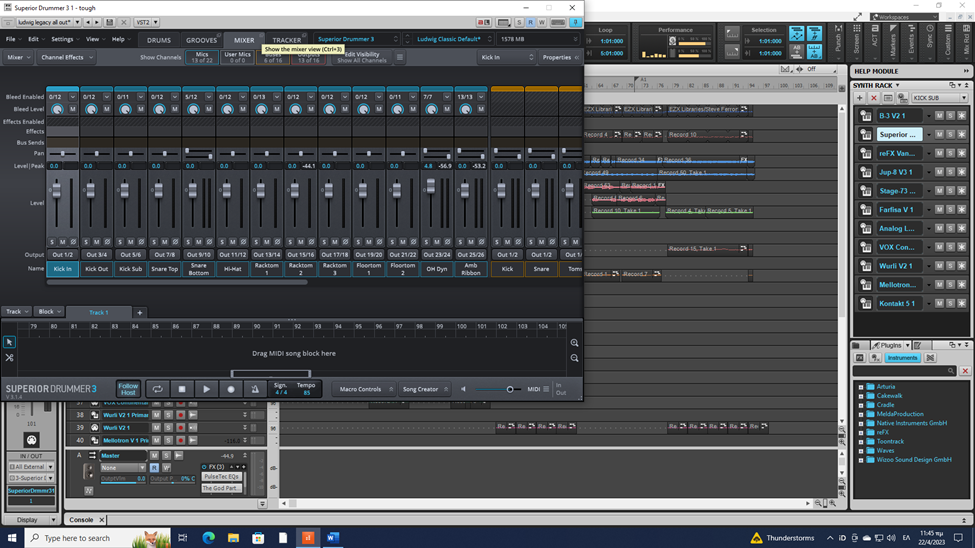Image resolution: width=975 pixels, height=548 pixels.
Task: Toggle the metronome in Superior Drummer
Action: pyautogui.click(x=255, y=389)
